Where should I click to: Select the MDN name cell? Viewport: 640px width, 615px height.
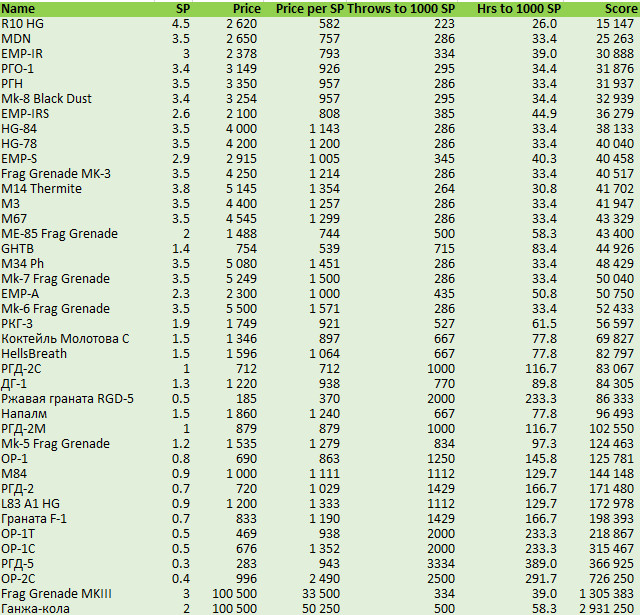[x=16, y=39]
